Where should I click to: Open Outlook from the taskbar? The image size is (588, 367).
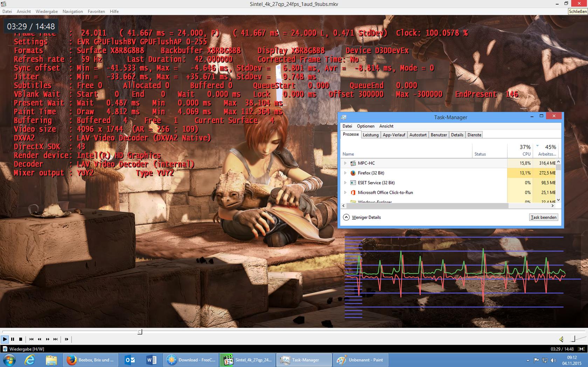pos(130,360)
